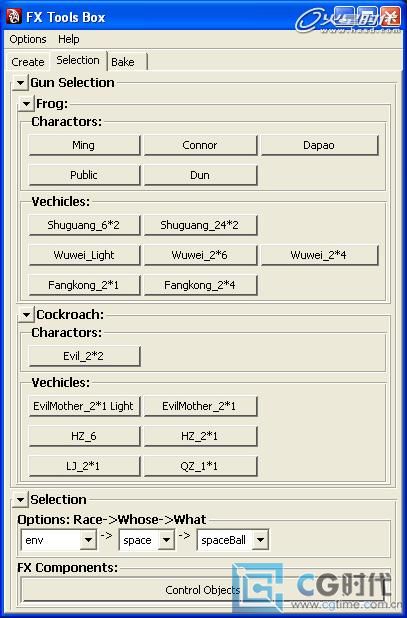
Task: Pick the Wuwei_Light vehicle button
Action: [x=84, y=255]
